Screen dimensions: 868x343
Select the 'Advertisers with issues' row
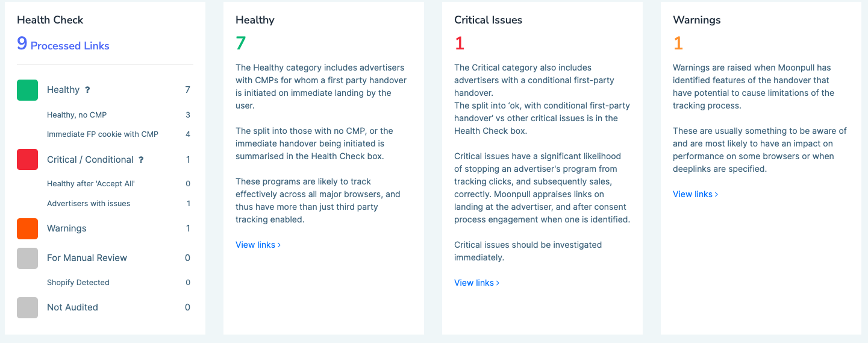pyautogui.click(x=89, y=203)
